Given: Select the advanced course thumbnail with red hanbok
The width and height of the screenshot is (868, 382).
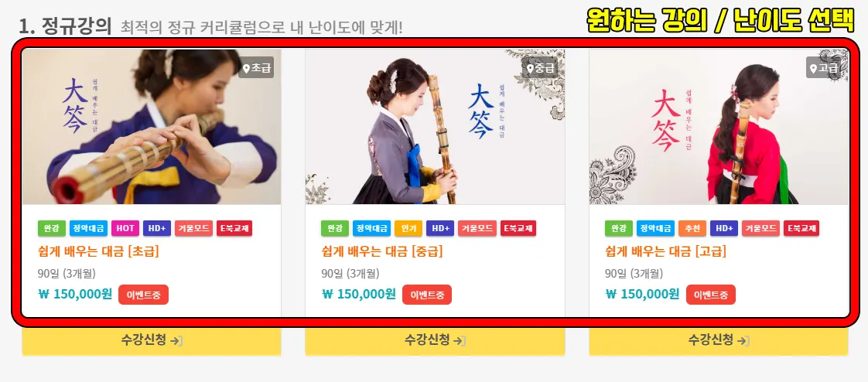Looking at the screenshot, I should (x=719, y=127).
